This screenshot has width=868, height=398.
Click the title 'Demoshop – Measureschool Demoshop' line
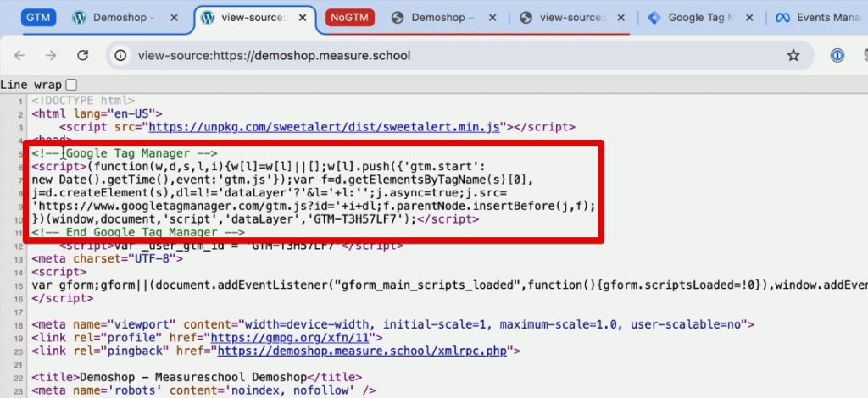point(197,377)
